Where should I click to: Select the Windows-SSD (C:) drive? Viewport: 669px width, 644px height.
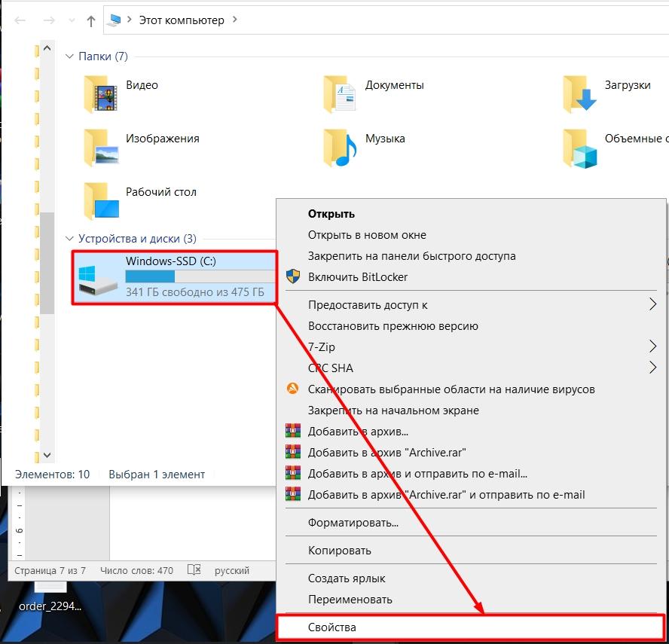[x=175, y=278]
